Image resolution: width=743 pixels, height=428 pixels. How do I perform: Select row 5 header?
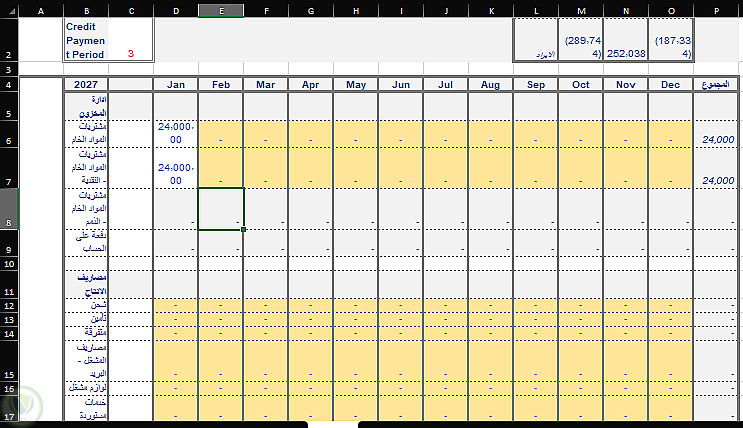(9, 106)
